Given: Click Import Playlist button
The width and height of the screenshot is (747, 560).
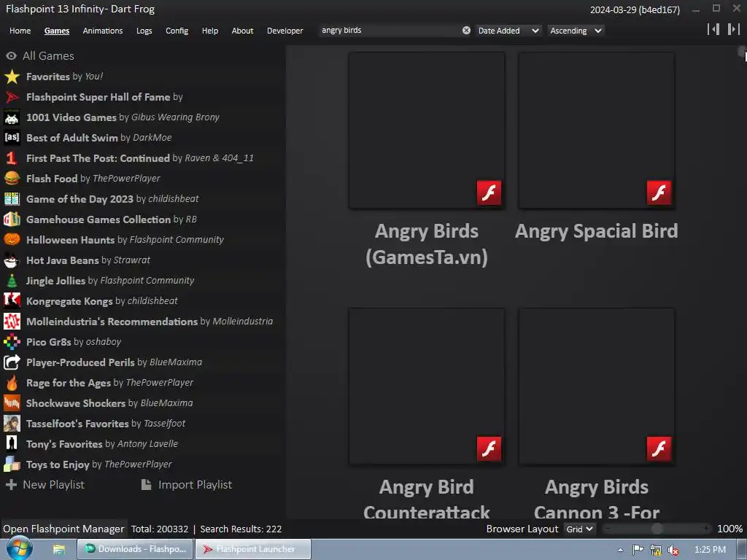Looking at the screenshot, I should 186,485.
